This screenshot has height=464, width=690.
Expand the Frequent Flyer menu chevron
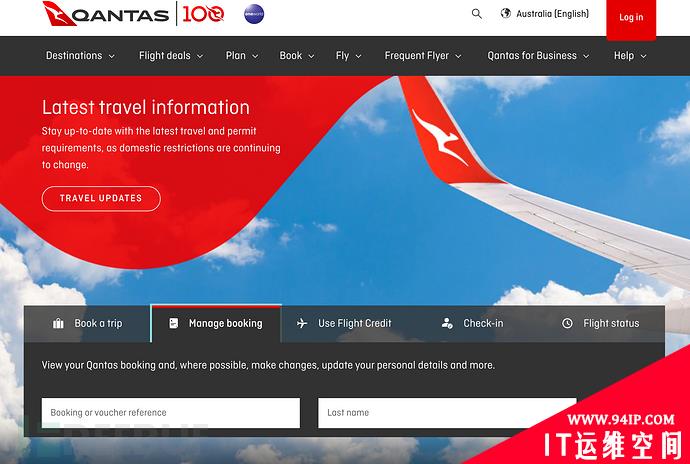tap(458, 56)
